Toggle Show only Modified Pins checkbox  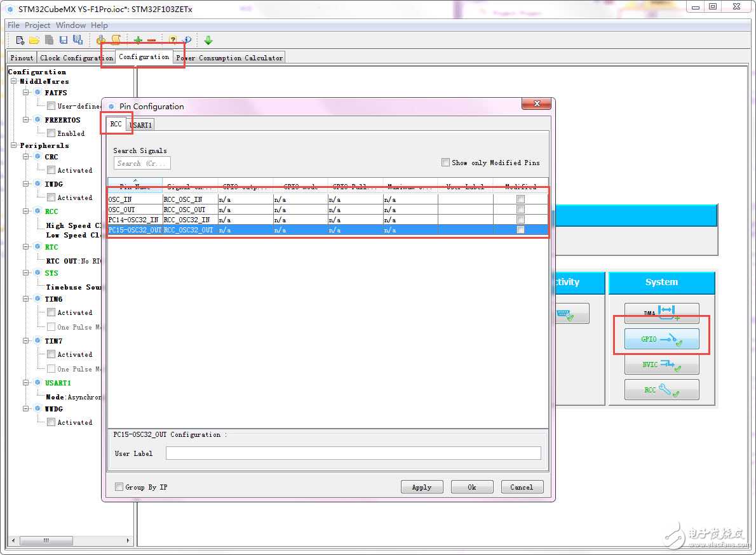(445, 163)
